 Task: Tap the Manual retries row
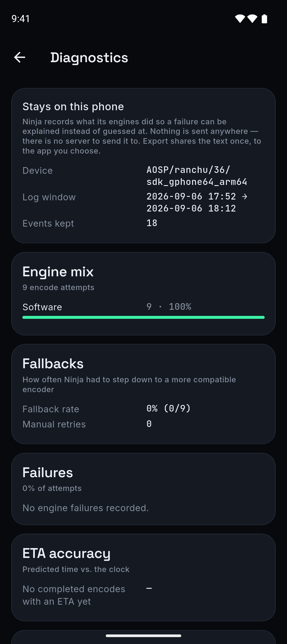[143, 424]
